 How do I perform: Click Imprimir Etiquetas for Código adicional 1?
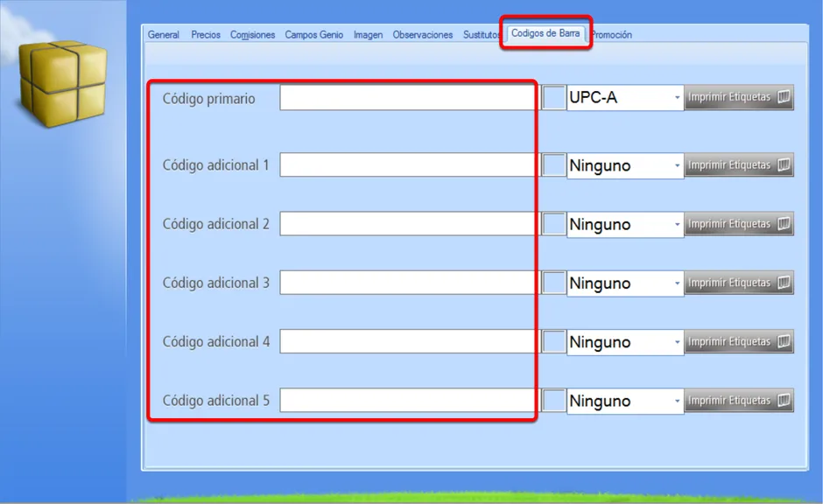coord(739,165)
